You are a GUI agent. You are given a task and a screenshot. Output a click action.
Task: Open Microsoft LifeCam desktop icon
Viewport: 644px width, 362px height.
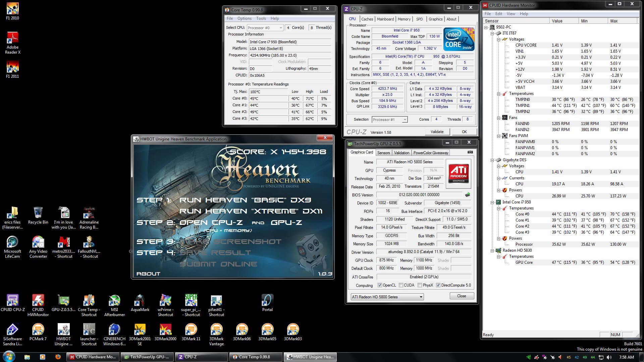tap(12, 247)
